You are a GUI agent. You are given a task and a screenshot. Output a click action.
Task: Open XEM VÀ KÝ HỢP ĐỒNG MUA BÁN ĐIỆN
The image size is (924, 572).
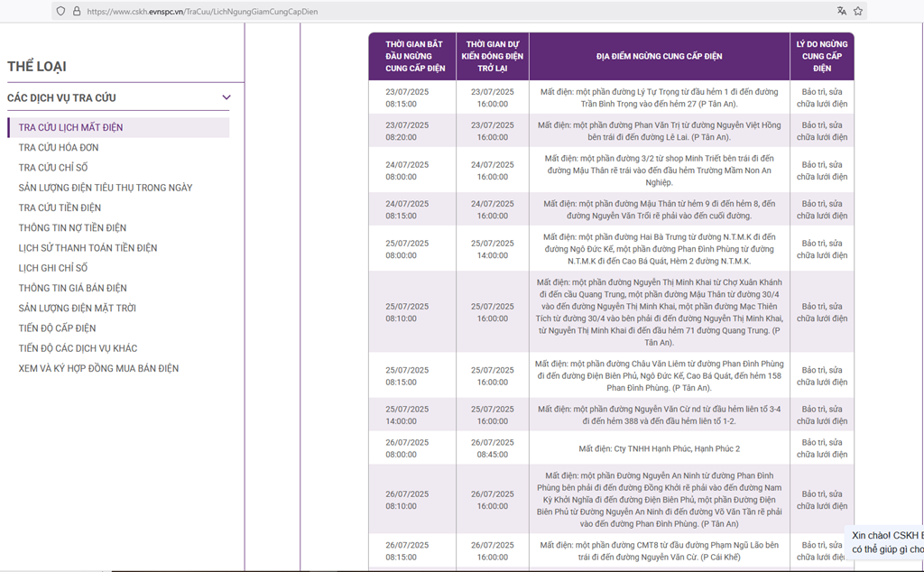point(98,368)
